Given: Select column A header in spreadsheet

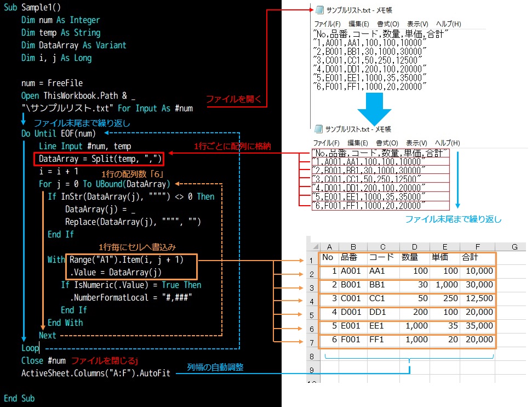Looking at the screenshot, I should pyautogui.click(x=329, y=247).
